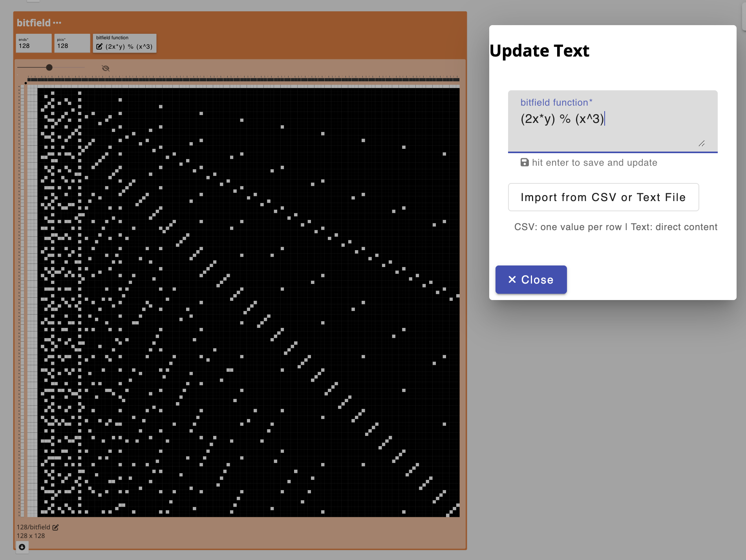Click the pencil icon beside bitfield function
Screen dimensions: 746x560
tap(99, 46)
